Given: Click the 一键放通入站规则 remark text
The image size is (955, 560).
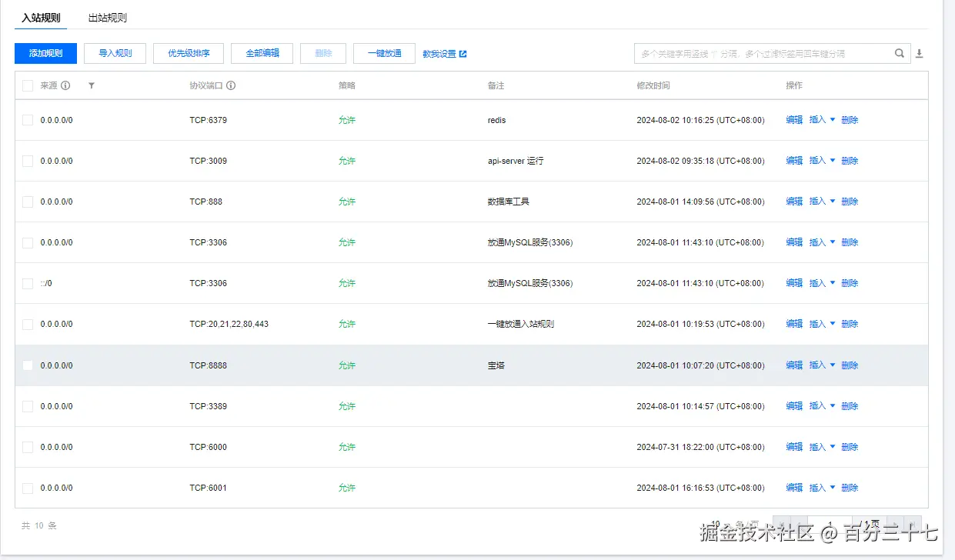Looking at the screenshot, I should click(521, 324).
